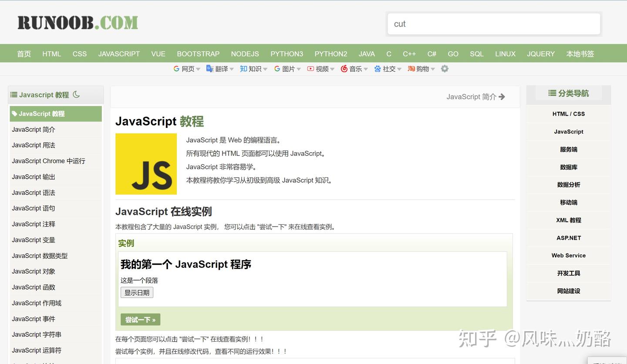Click the 尝试一下 » button
The width and height of the screenshot is (627, 364).
click(x=141, y=320)
